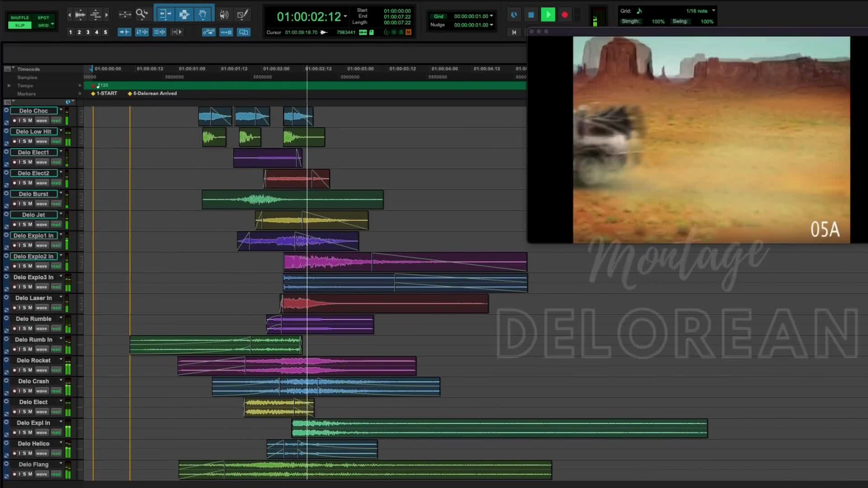Toggle Mirrored MIDI Editing icon
The image size is (868, 488).
click(x=226, y=32)
